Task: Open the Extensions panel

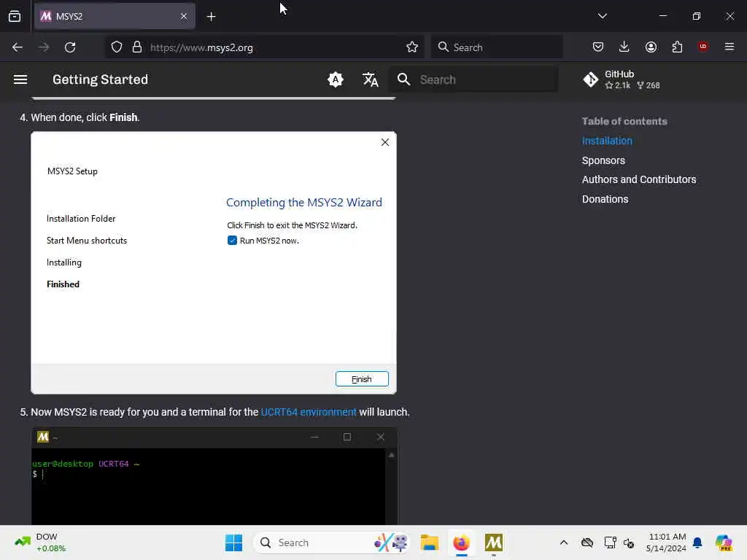Action: 677,47
